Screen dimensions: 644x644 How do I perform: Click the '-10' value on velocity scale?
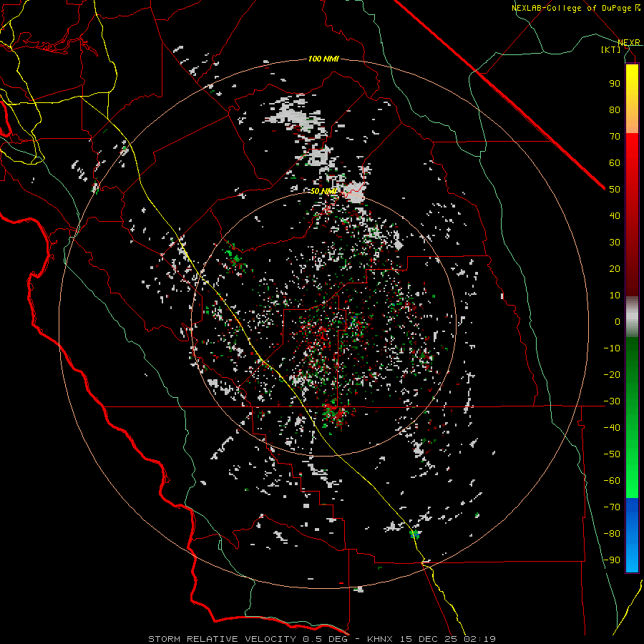612,348
